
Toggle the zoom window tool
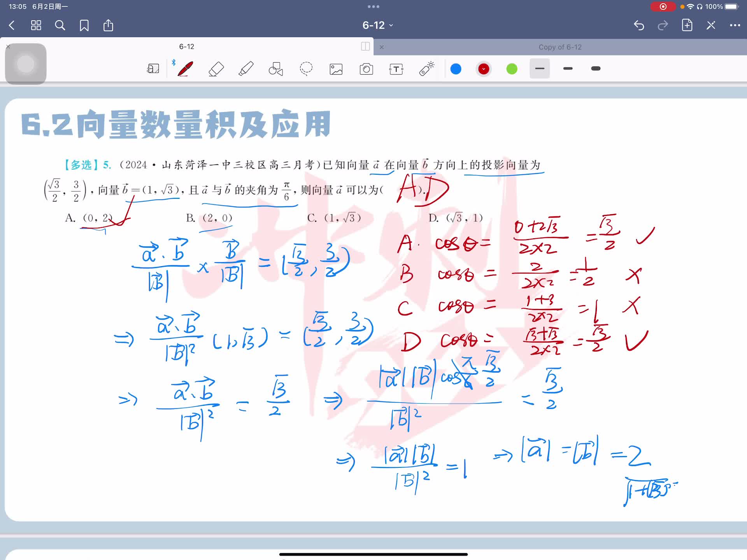point(153,69)
